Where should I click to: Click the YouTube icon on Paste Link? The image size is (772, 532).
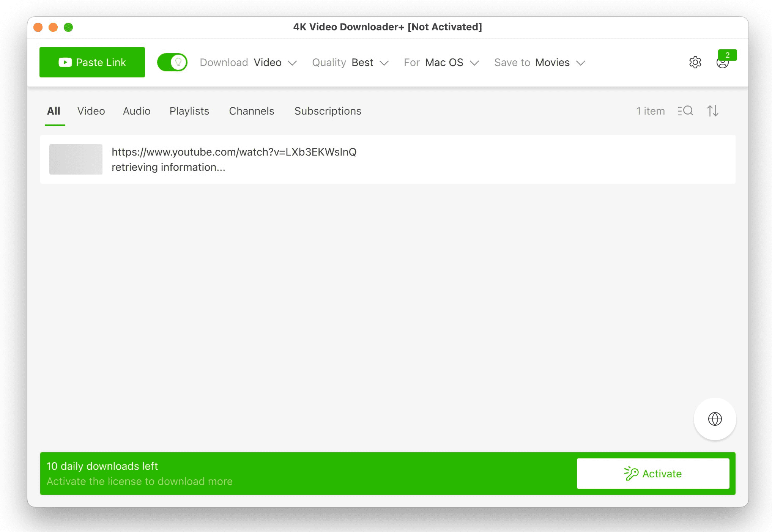point(65,62)
